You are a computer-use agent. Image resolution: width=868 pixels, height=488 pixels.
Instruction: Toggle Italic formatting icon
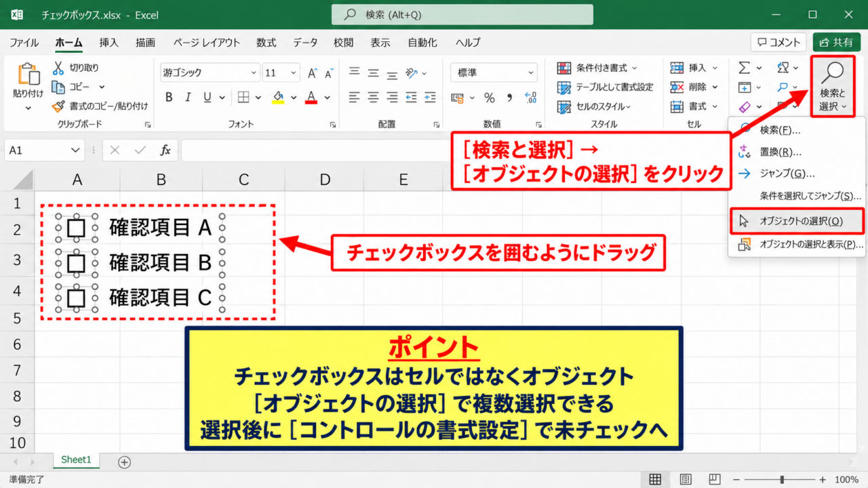point(188,97)
